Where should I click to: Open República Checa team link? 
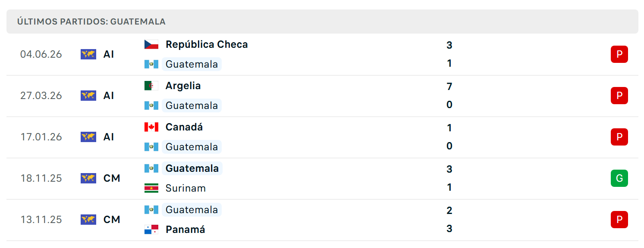(207, 44)
